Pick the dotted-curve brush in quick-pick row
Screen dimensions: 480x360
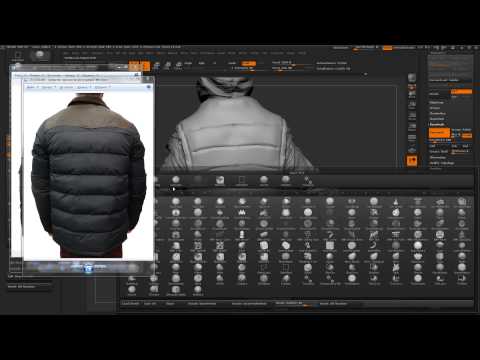pos(308,181)
